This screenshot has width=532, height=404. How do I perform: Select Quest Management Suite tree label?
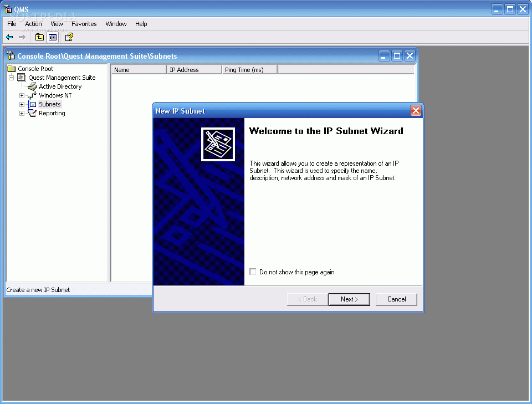point(62,78)
